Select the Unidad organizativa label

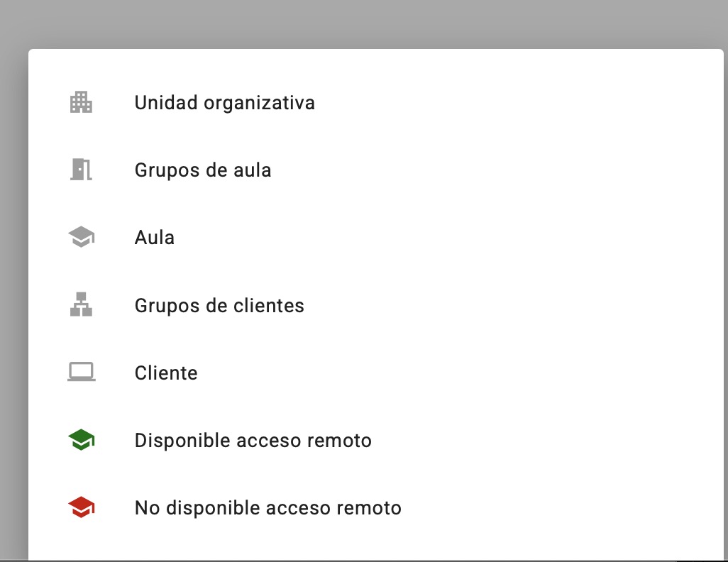[x=224, y=103]
